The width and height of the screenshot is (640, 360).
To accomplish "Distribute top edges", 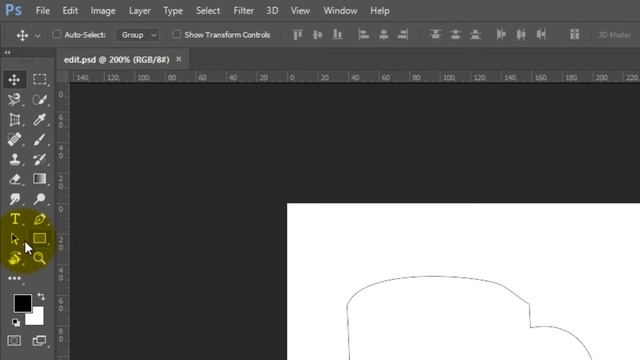I will pyautogui.click(x=436, y=35).
